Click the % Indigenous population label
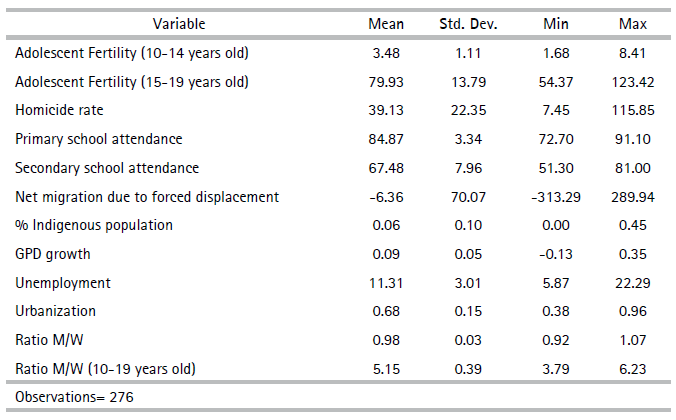This screenshot has height=420, width=676. [94, 225]
